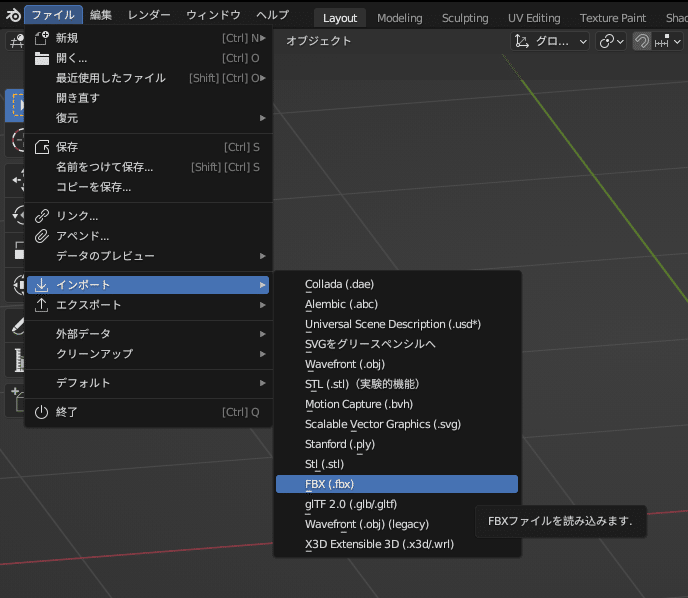Viewport: 688px width, 598px height.
Task: Choose 新規 new file entry
Action: [x=149, y=38]
